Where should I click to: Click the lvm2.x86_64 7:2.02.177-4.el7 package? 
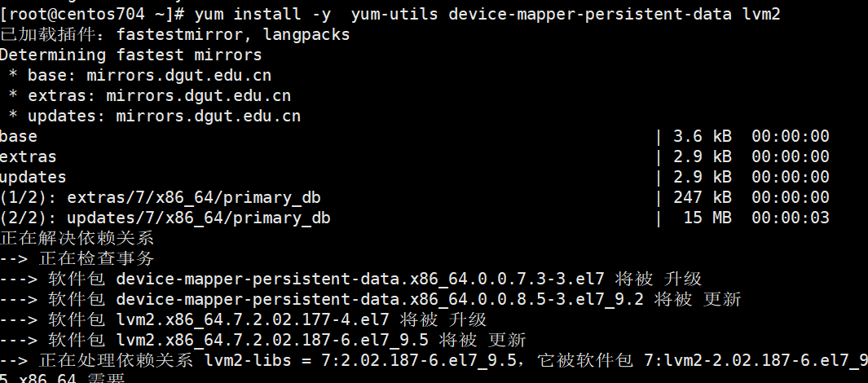pos(253,320)
